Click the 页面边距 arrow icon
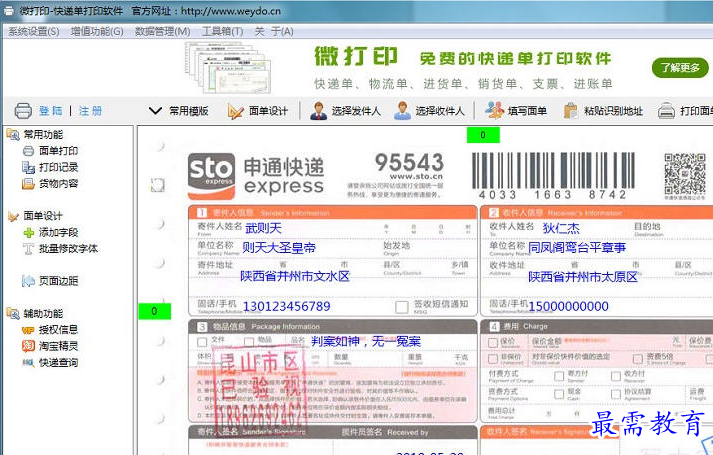The height and width of the screenshot is (455, 713). tap(28, 281)
